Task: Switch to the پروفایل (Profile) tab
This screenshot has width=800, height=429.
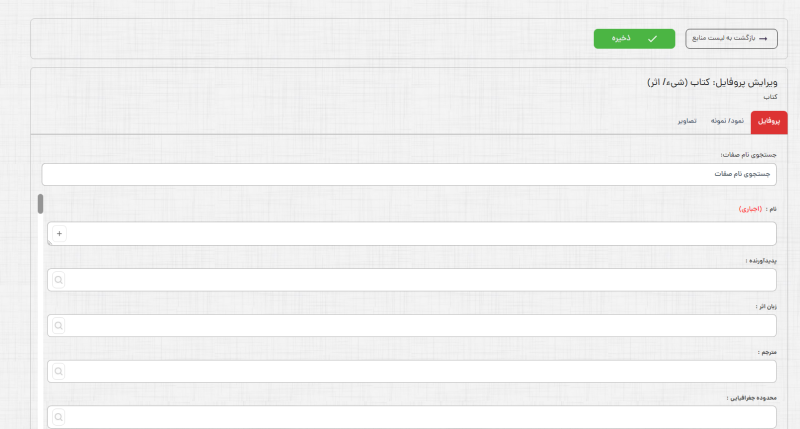Action: tap(768, 121)
